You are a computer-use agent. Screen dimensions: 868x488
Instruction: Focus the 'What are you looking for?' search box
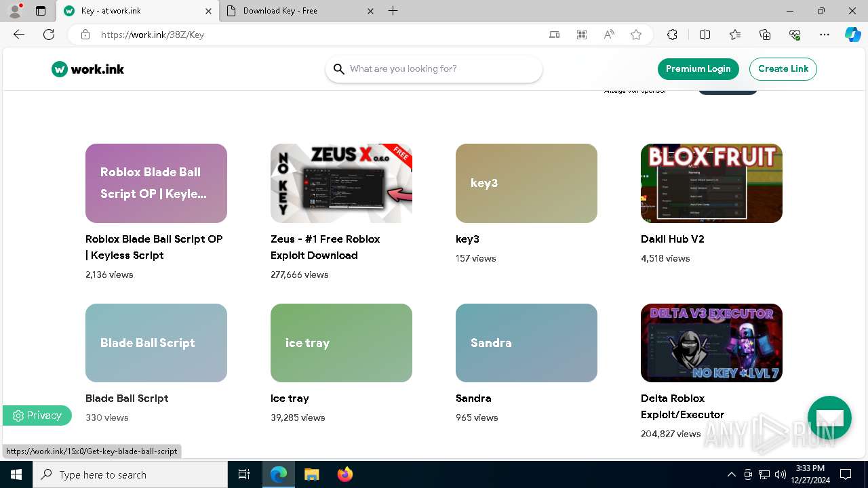[434, 69]
